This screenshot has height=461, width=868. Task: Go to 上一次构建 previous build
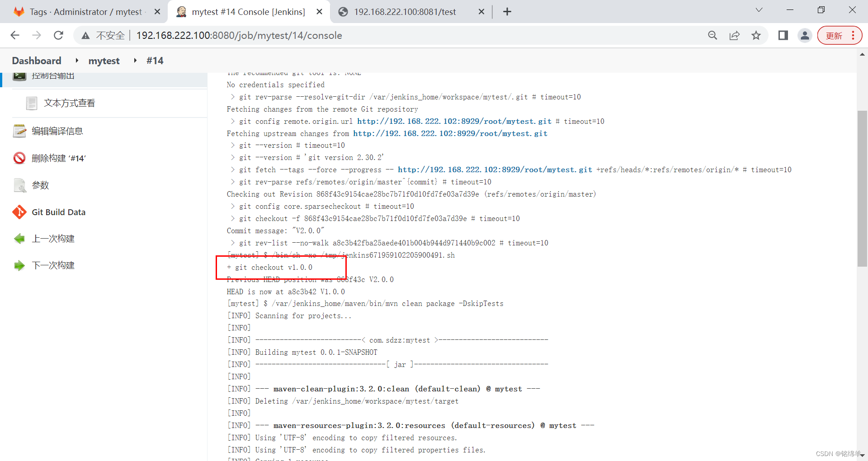click(53, 239)
